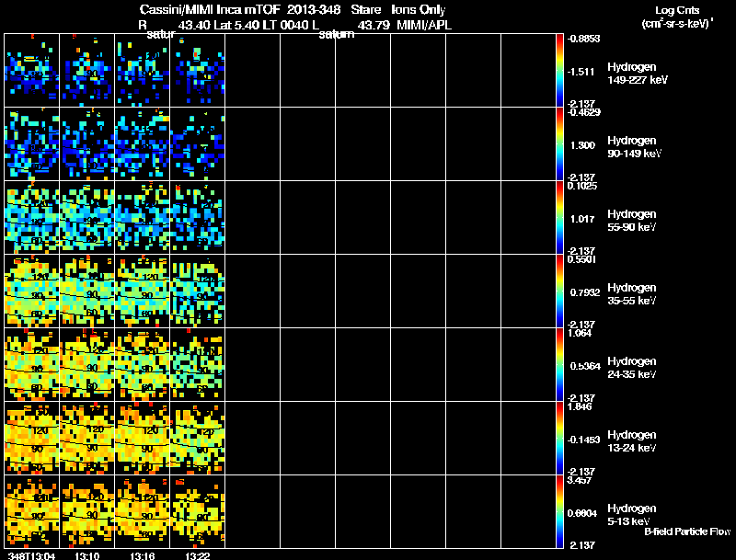736x560 pixels.
Task: Click the color bar beside Hydrogen 35-55 keV
Action: tap(559, 291)
